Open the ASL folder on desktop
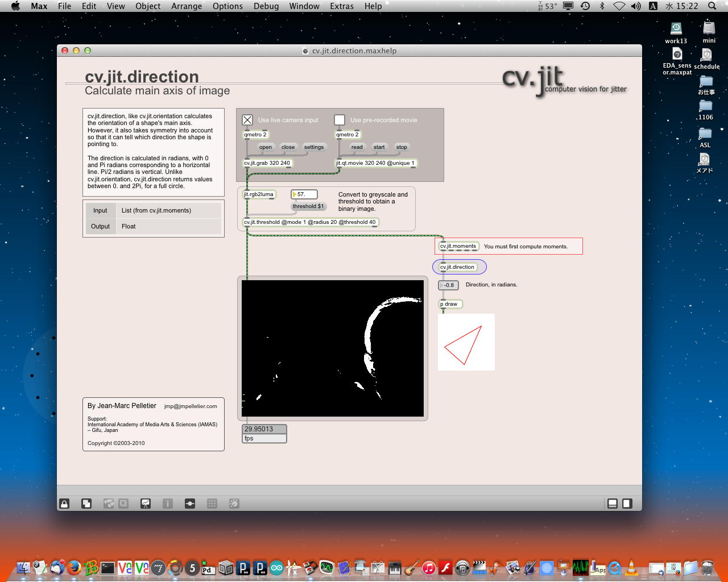728x582 pixels. 705,138
